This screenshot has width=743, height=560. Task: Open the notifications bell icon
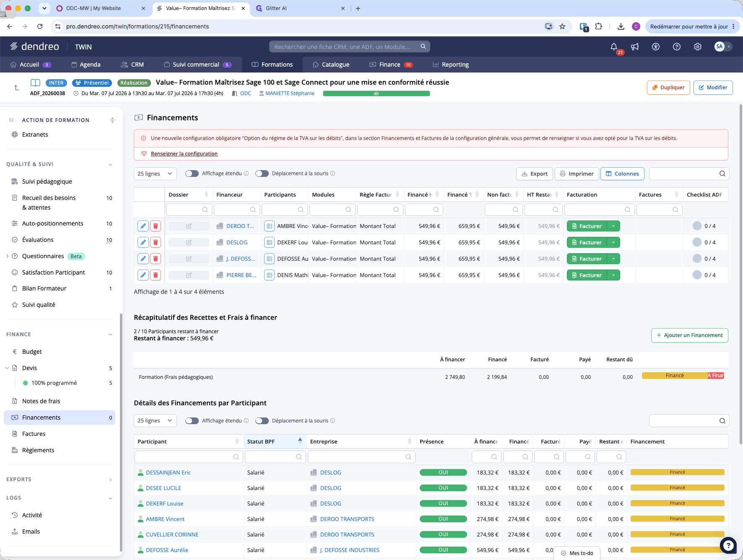pyautogui.click(x=614, y=47)
